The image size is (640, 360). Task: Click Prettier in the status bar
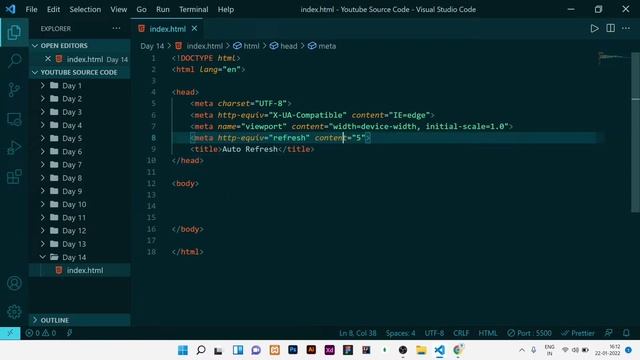[578, 333]
